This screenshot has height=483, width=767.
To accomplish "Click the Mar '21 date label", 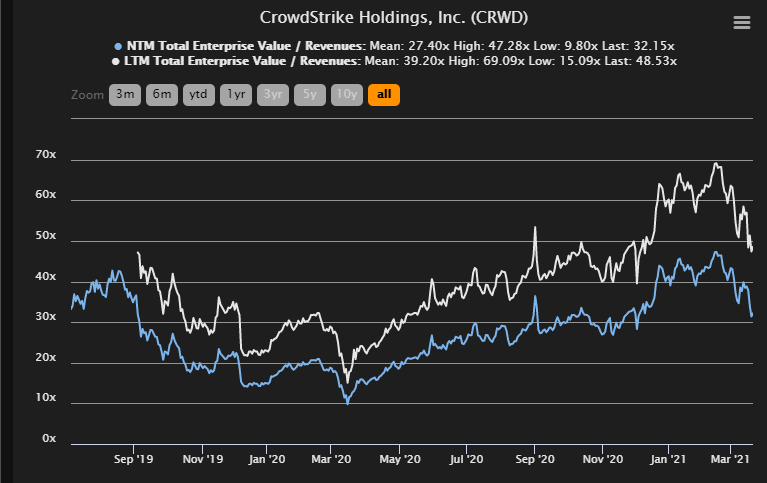I will click(x=730, y=460).
